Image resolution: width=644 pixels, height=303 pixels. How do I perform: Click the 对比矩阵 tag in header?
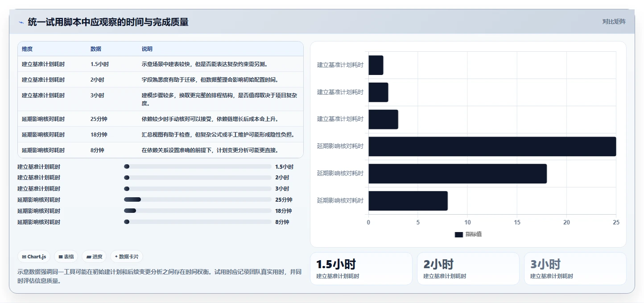pyautogui.click(x=614, y=21)
